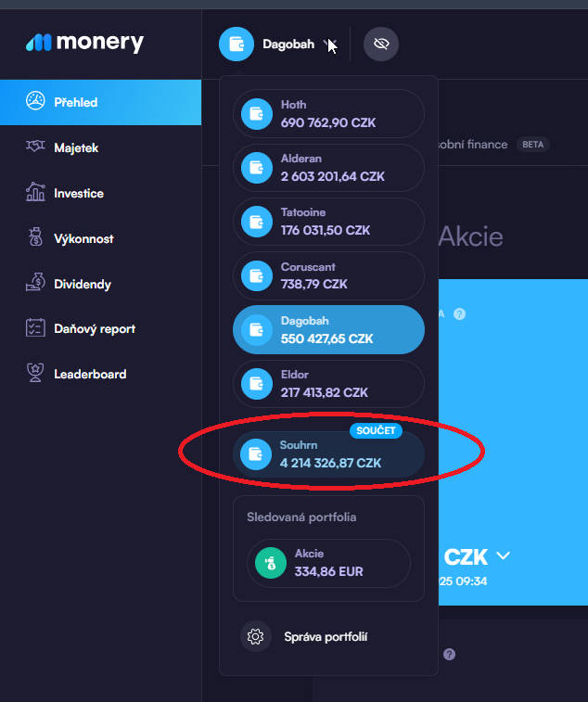Screen dimensions: 588x702
Task: Click the Coruscant wallet icon
Action: pos(255,275)
